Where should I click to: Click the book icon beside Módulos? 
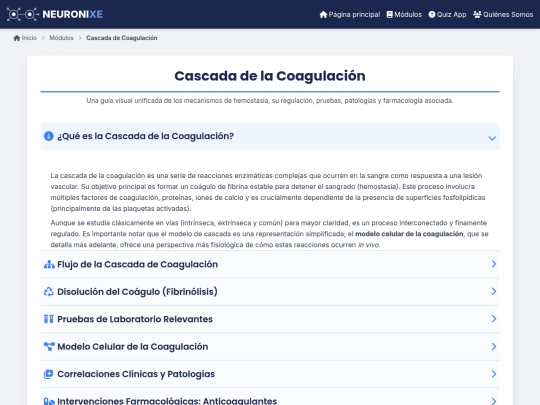[x=390, y=14]
